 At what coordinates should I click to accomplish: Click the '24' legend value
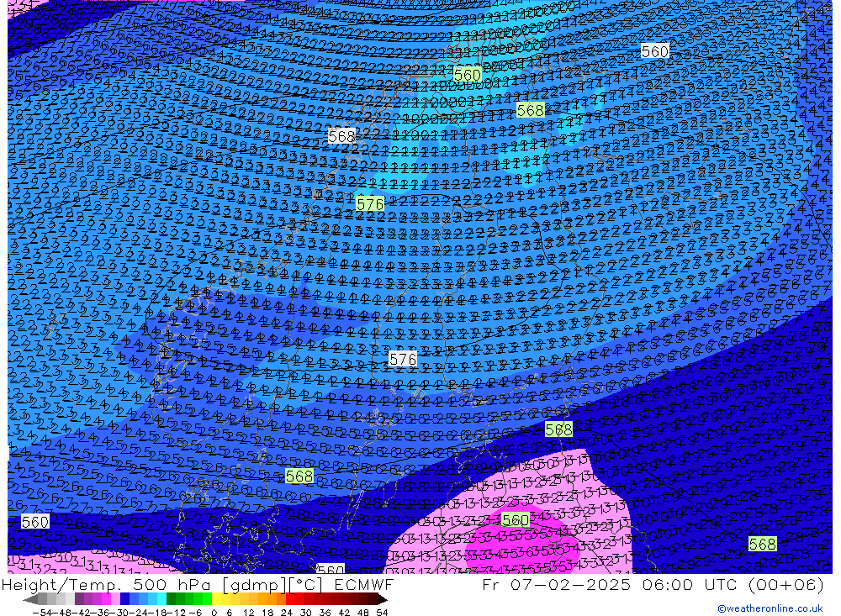[x=287, y=613]
